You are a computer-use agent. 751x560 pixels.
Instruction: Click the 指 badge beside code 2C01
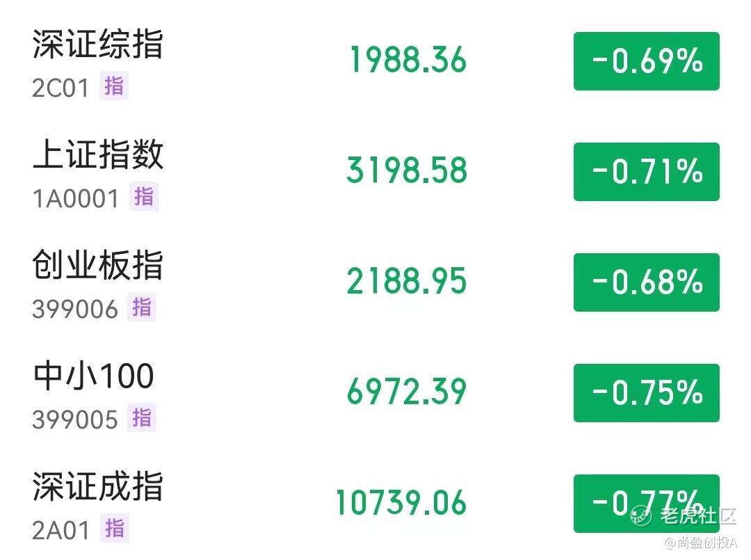tap(114, 86)
